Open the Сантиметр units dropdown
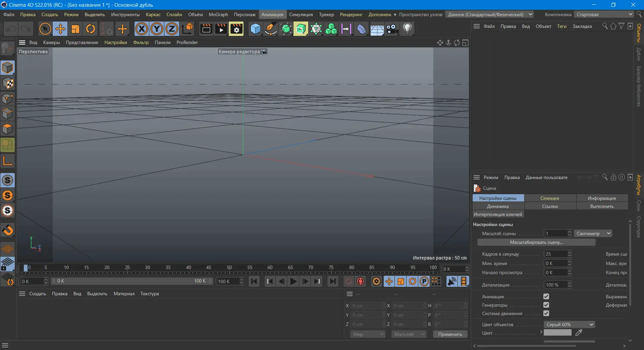The height and width of the screenshot is (350, 644). point(592,233)
